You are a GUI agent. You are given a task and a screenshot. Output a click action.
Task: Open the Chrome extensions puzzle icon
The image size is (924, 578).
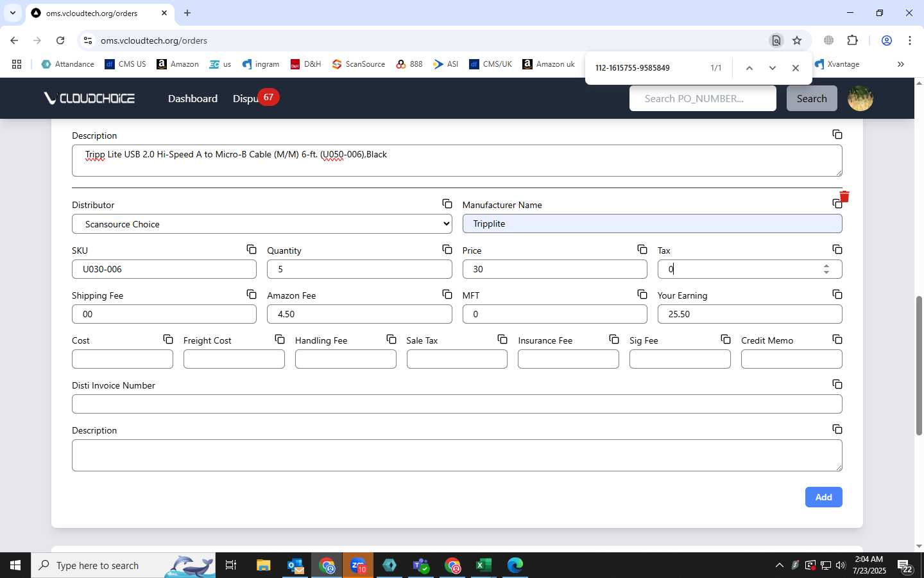(x=852, y=40)
